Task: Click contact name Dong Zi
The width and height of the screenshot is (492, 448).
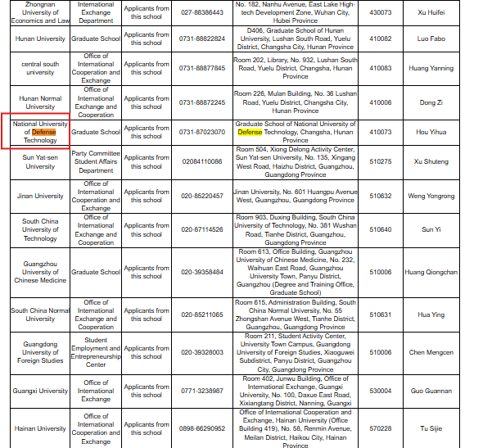Action: point(431,102)
